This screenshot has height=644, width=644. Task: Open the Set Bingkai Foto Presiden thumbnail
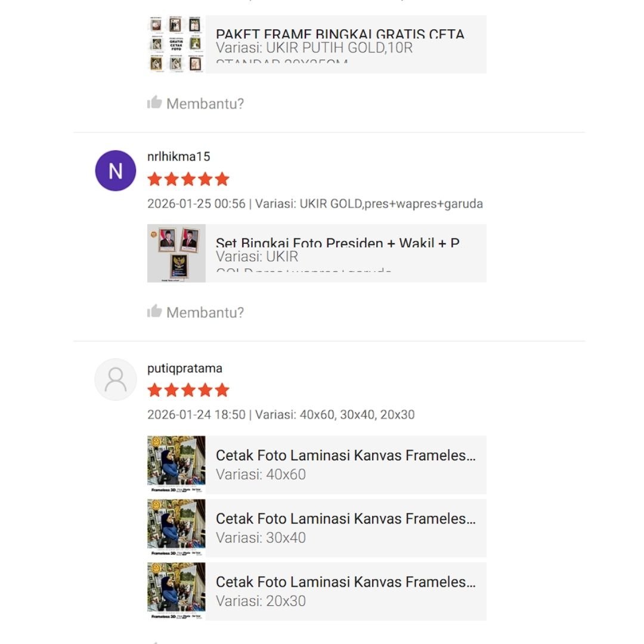176,253
